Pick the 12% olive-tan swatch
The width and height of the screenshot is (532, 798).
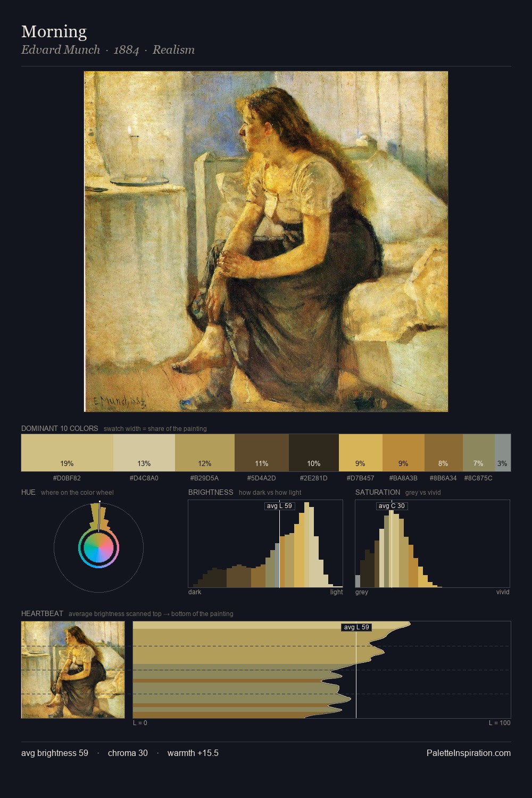click(205, 453)
